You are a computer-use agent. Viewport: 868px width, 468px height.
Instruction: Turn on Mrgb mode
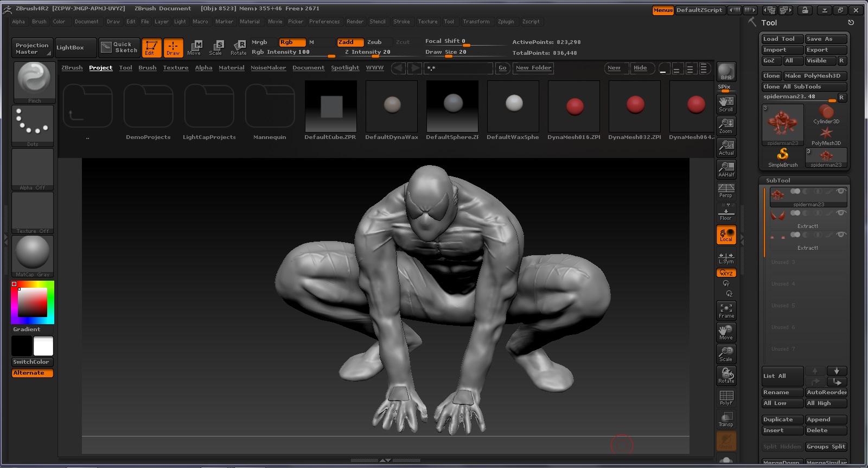(x=264, y=42)
